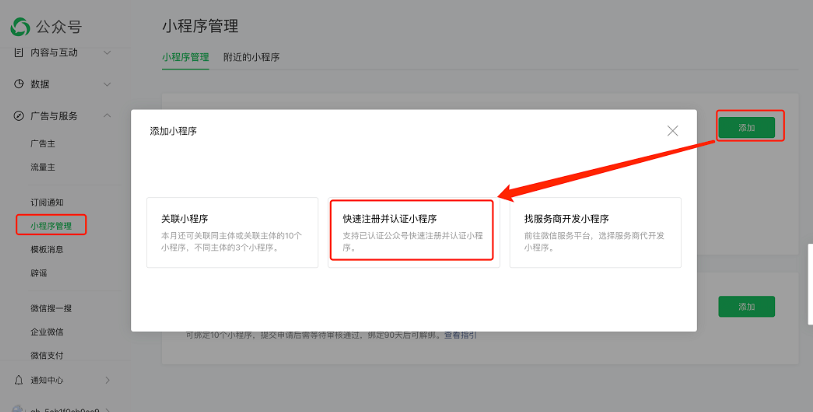Click the 通知中心 bell icon

[x=19, y=380]
